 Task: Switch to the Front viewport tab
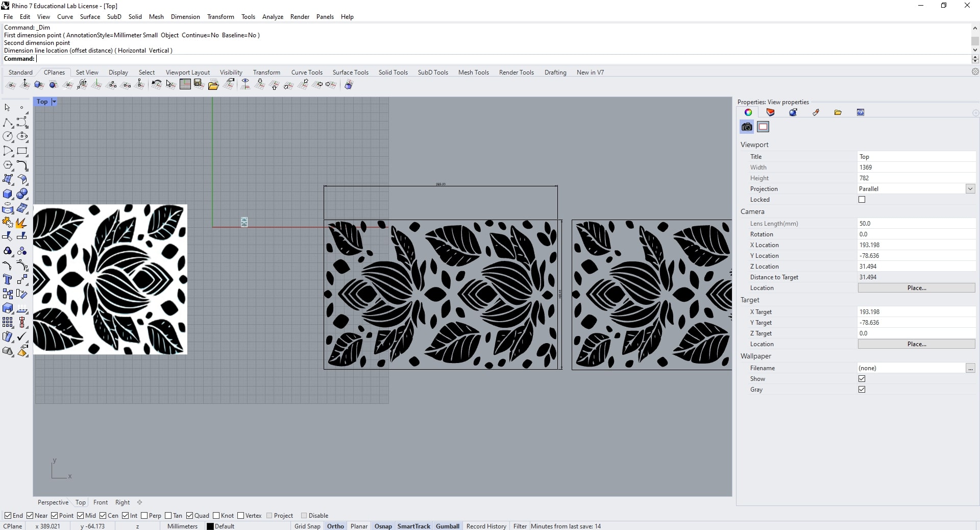(101, 502)
